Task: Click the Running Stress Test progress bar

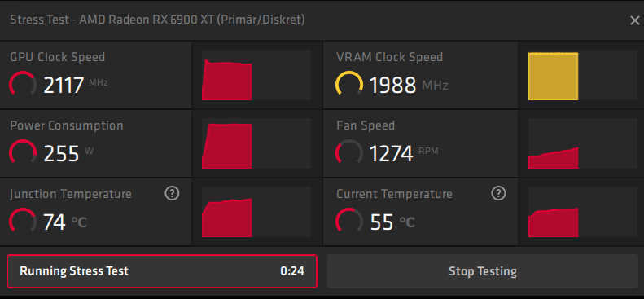Action: 162,271
